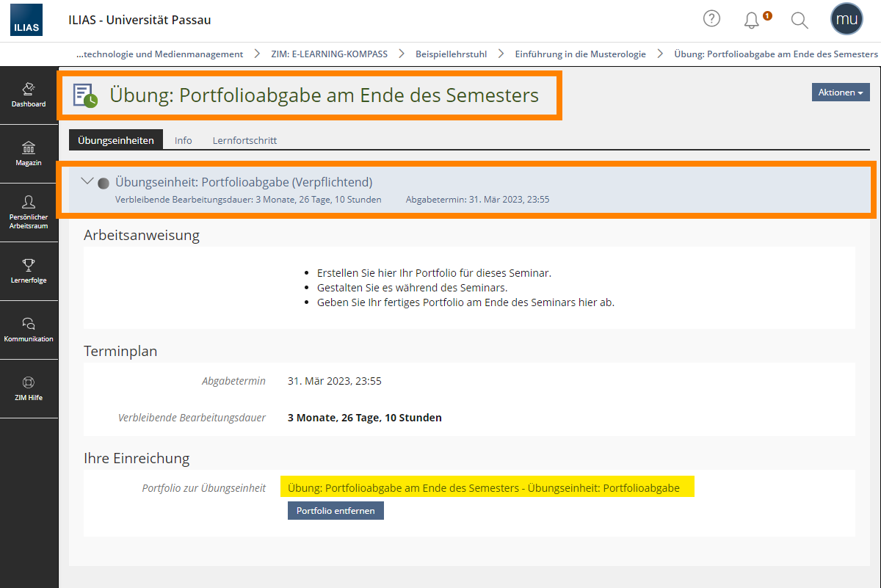
Task: Open the highlighted portfolio submission link
Action: click(484, 487)
